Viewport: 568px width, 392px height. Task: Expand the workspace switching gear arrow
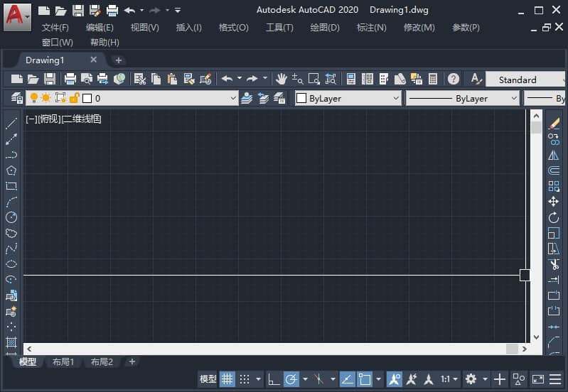coord(485,379)
